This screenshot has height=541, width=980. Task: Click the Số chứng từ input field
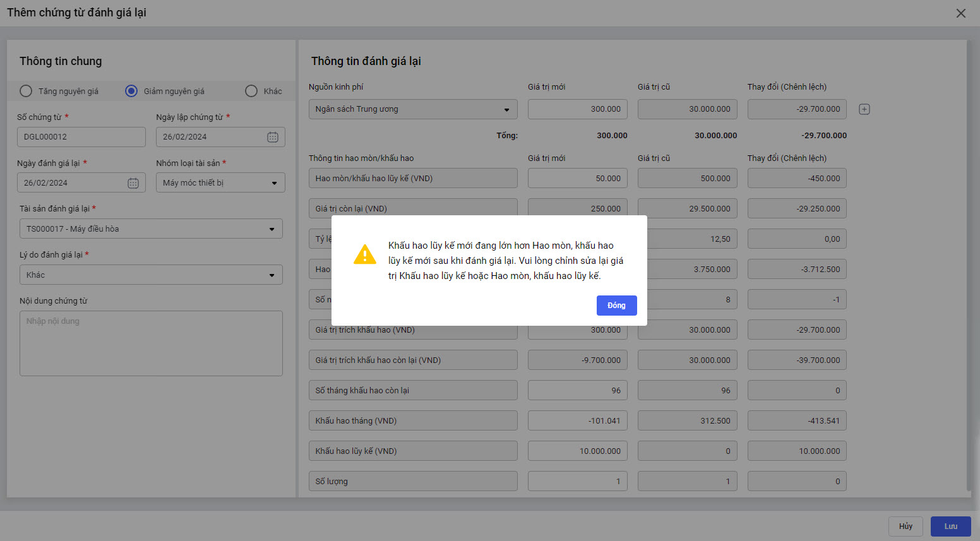[x=81, y=137]
